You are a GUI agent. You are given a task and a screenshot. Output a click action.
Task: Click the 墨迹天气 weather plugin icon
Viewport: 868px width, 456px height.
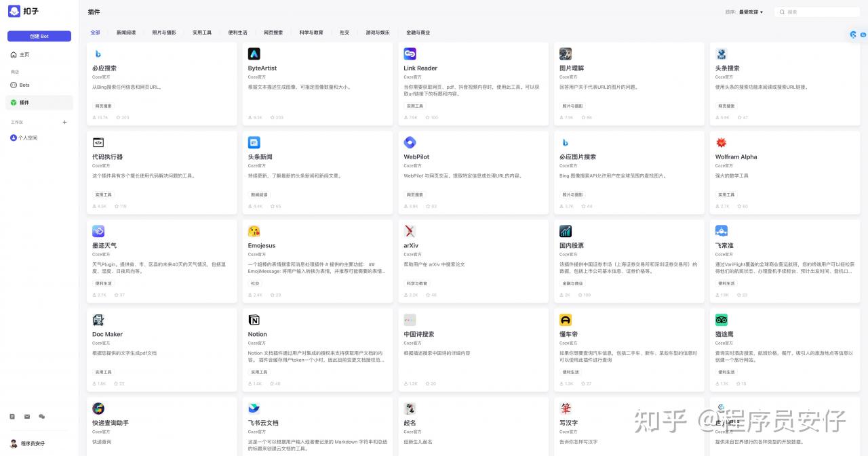[x=98, y=231]
